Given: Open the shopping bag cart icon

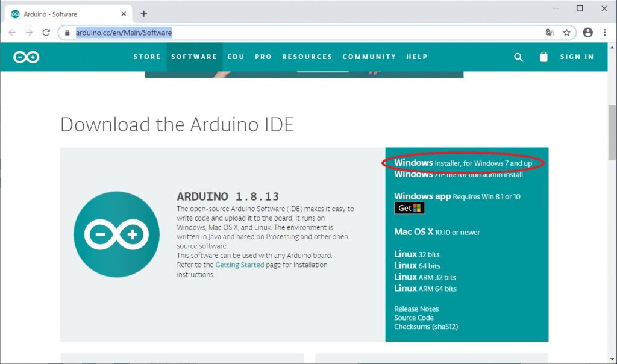Looking at the screenshot, I should tap(543, 57).
